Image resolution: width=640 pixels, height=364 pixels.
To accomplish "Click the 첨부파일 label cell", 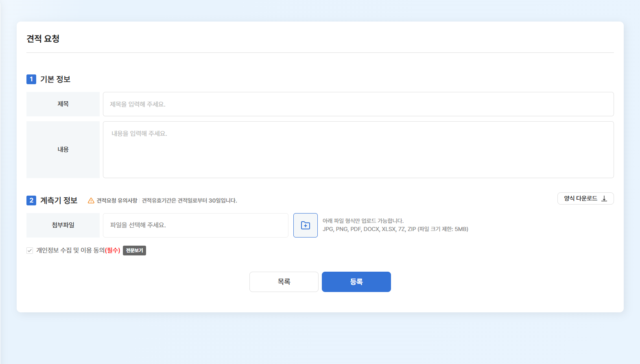I will [63, 225].
